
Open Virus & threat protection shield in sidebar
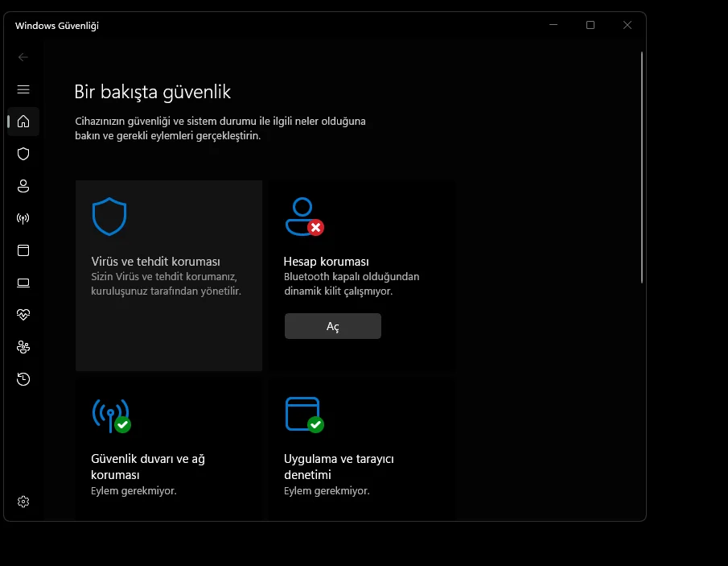pos(23,154)
